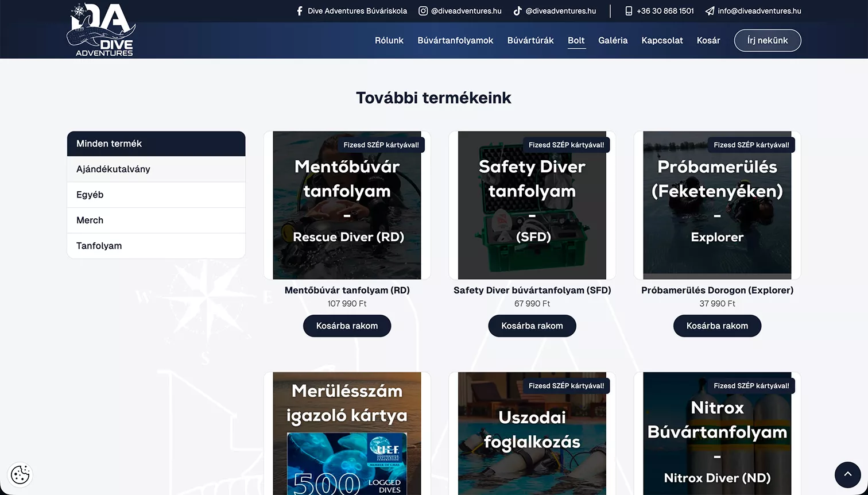The image size is (868, 495).
Task: Open Nitrox Búvártanfolyam product thumbnail
Action: pos(717,434)
